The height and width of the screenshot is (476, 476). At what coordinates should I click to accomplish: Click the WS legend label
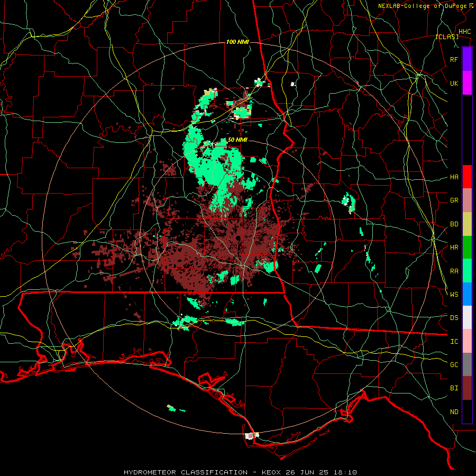[x=454, y=294]
